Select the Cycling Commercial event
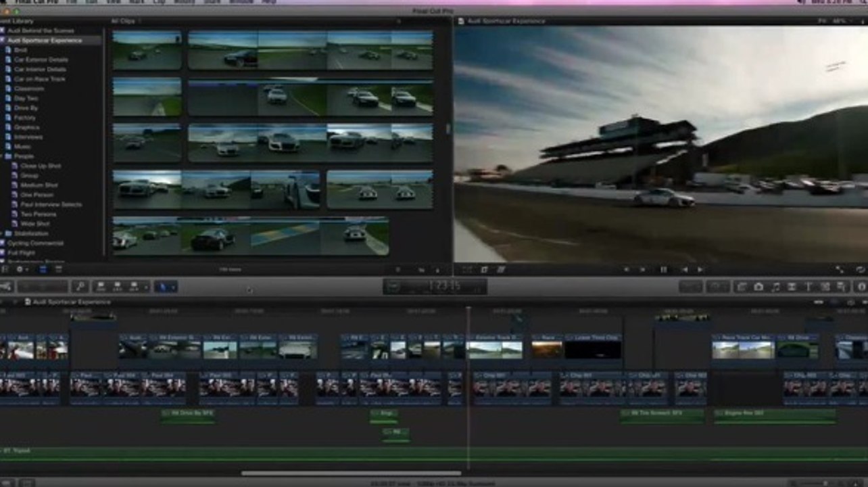This screenshot has height=487, width=868. click(x=35, y=243)
